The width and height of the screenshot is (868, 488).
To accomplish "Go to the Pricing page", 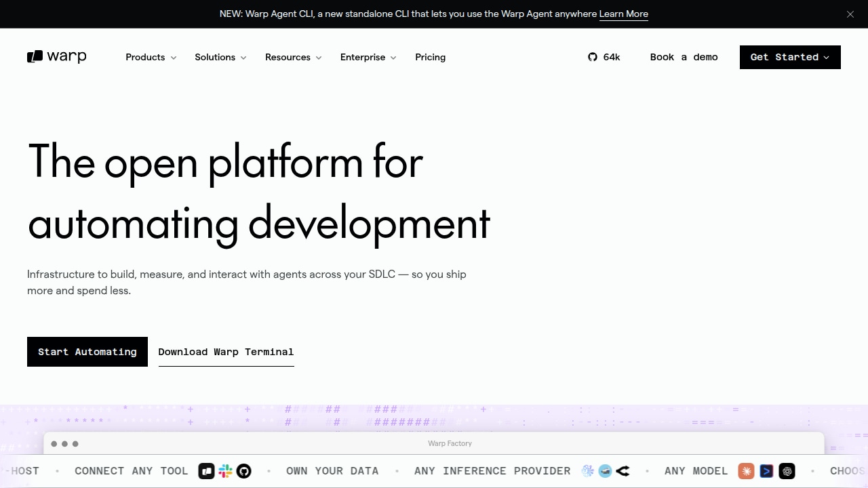I will (431, 57).
